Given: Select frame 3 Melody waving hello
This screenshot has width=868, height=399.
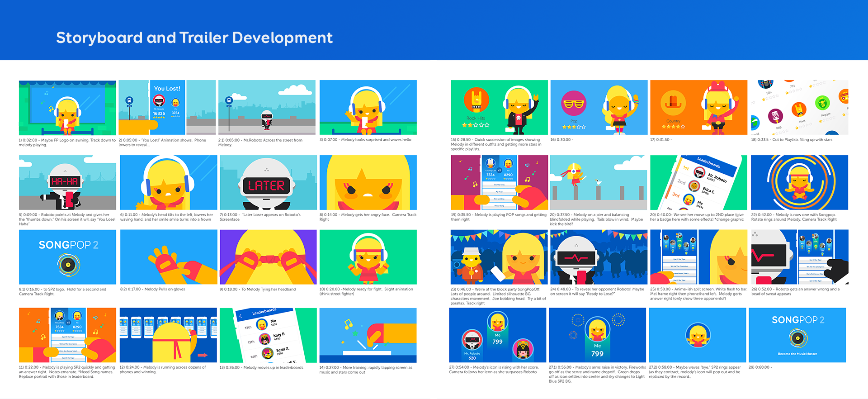Looking at the screenshot, I should coord(368,108).
